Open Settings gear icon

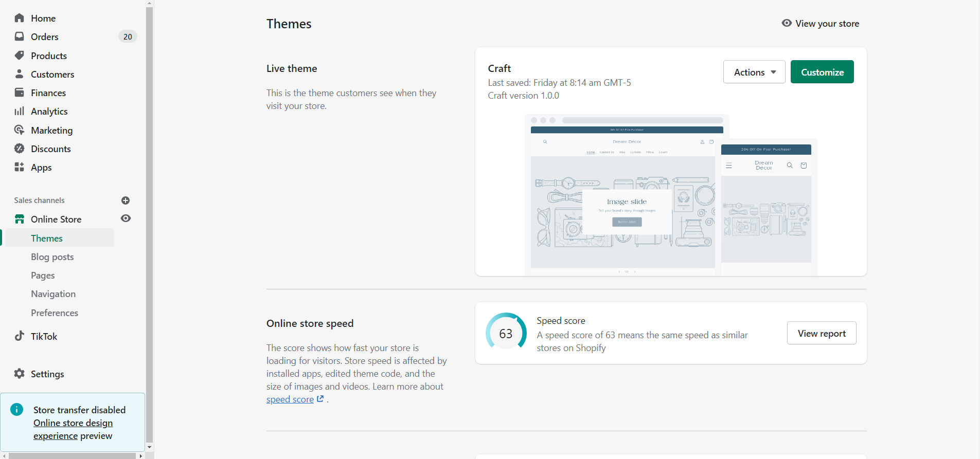(x=20, y=374)
